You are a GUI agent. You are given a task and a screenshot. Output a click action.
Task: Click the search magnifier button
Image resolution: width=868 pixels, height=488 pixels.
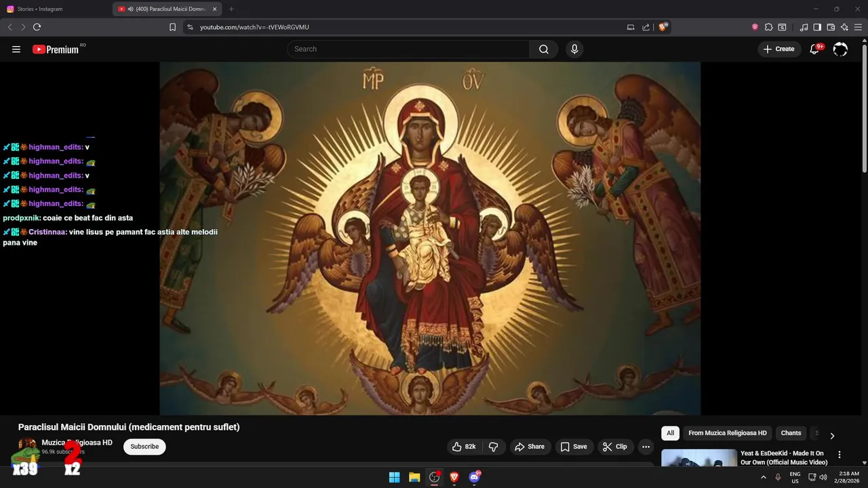(x=544, y=49)
